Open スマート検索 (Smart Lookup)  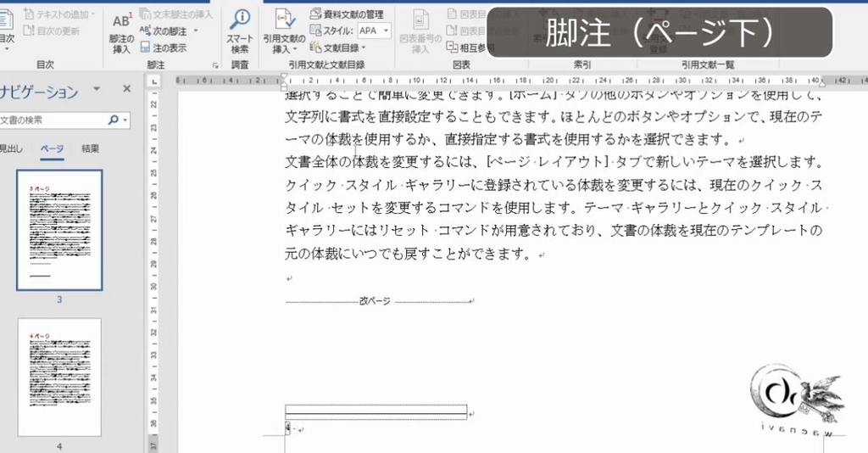240,32
